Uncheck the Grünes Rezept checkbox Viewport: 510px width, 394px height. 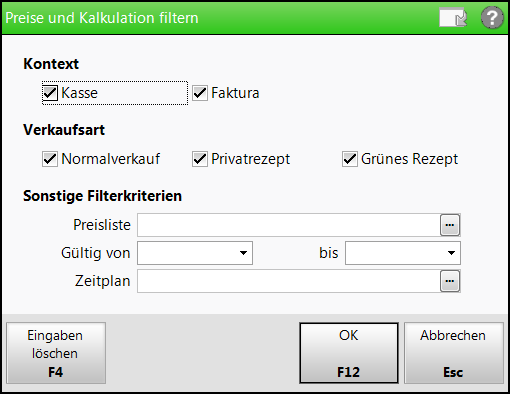coord(350,159)
